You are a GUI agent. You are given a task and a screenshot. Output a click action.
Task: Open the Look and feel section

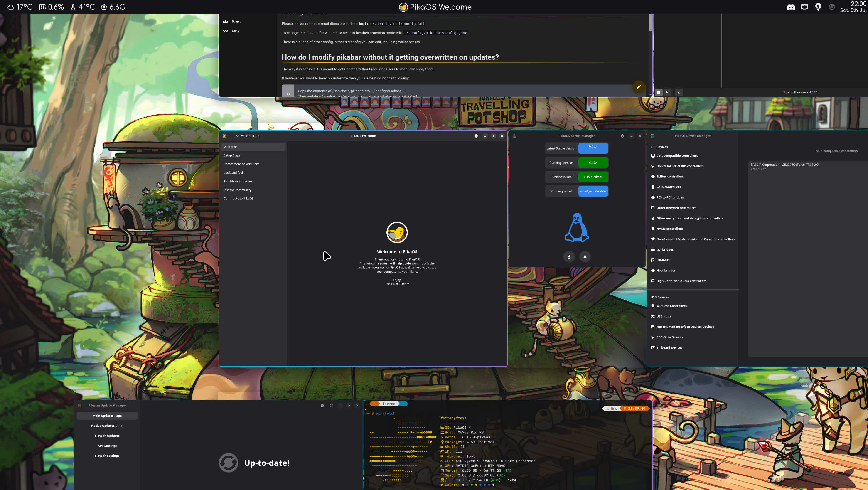pyautogui.click(x=233, y=172)
